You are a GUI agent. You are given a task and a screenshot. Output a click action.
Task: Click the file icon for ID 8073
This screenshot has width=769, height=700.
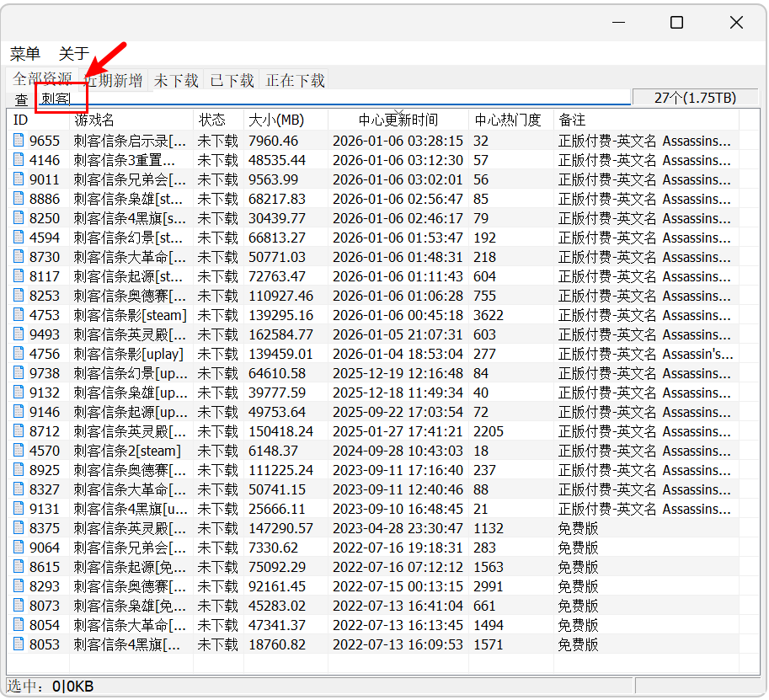[x=19, y=606]
